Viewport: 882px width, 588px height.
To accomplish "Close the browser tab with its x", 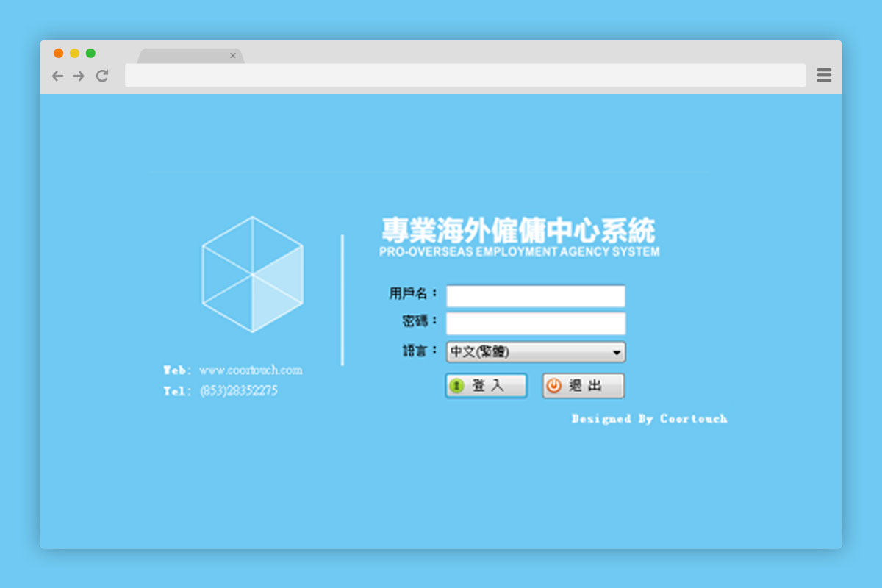I will [233, 56].
